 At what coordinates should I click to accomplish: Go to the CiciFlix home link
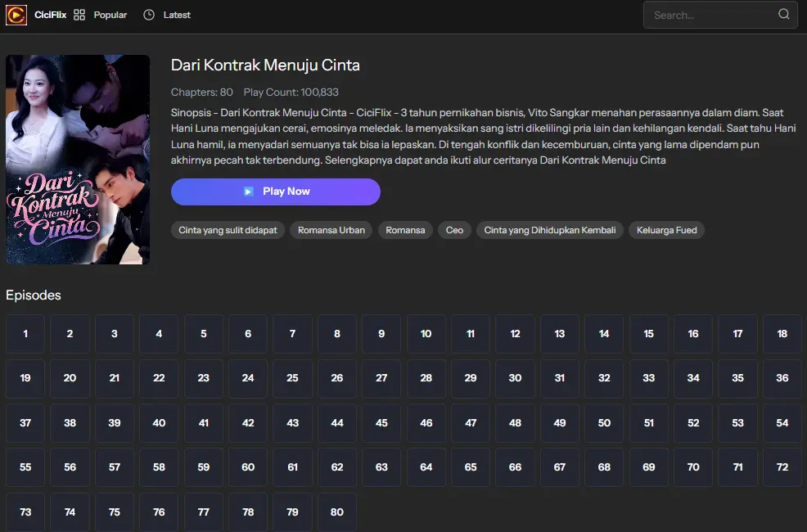coord(50,15)
